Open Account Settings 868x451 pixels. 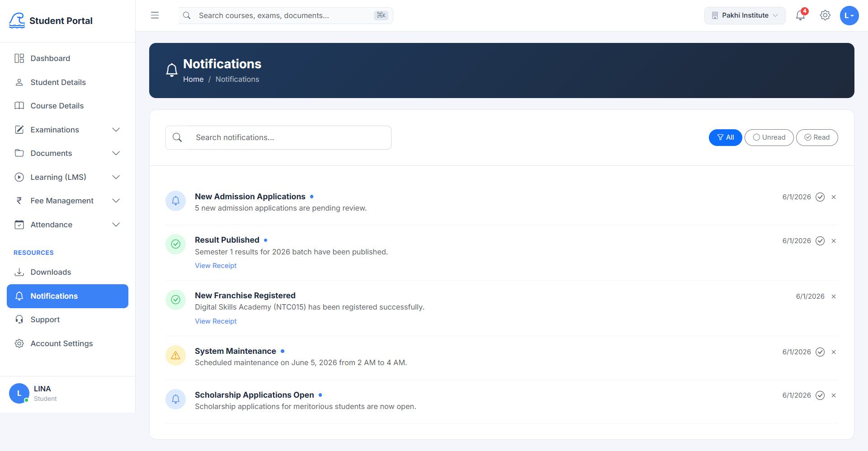[x=67, y=343]
